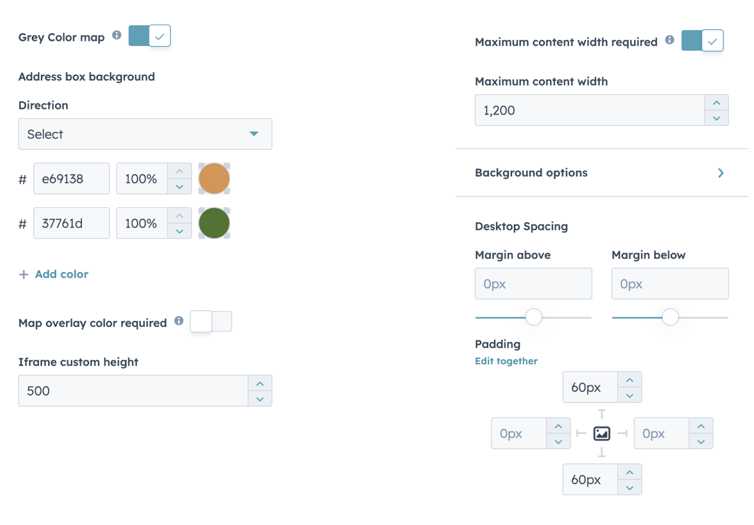
Task: Expand the Background options section
Action: (x=720, y=173)
